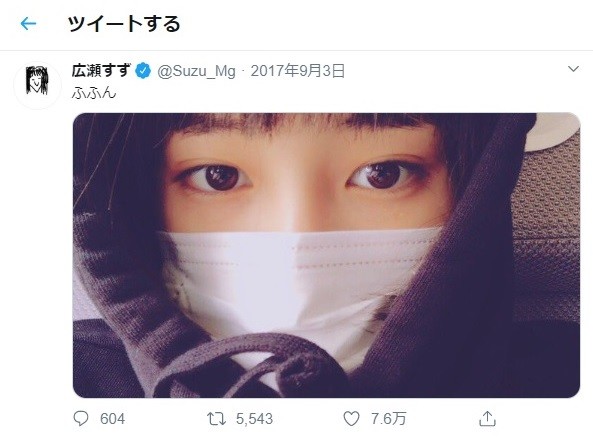Screen dimensions: 593x438
Task: Open the sketched profile avatar
Action: click(37, 85)
